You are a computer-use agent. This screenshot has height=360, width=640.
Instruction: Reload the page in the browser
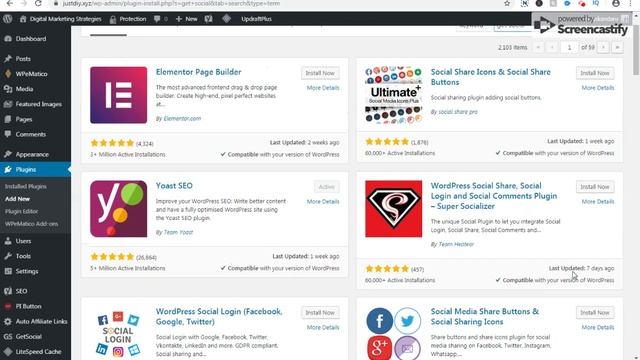coord(38,4)
